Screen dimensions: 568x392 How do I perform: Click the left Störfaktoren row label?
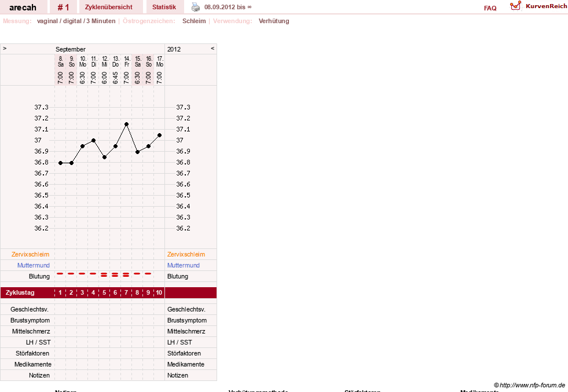(32, 353)
